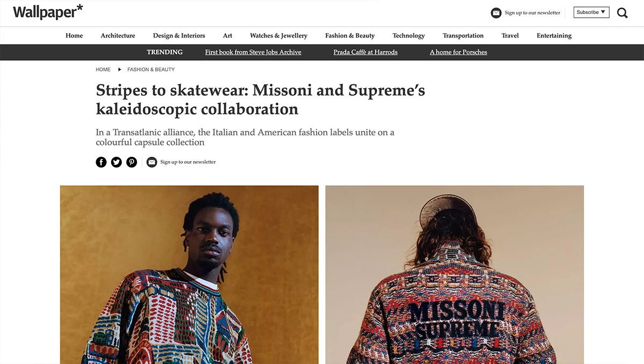Follow A home for Porsches link
Screen dimensions: 644x364
(458, 52)
